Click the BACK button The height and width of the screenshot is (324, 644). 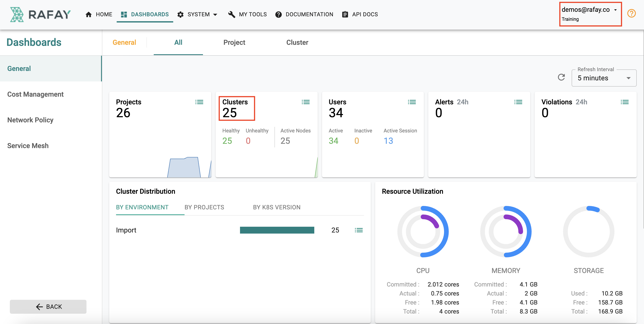pos(48,307)
